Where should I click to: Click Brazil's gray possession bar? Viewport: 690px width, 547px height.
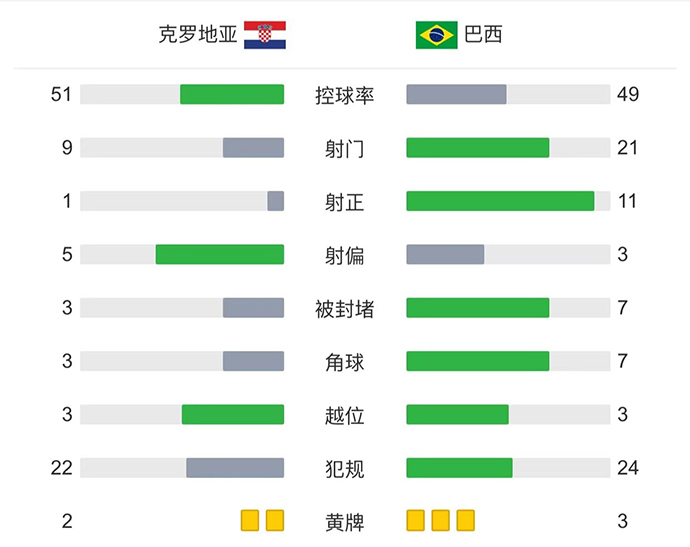coord(456,94)
